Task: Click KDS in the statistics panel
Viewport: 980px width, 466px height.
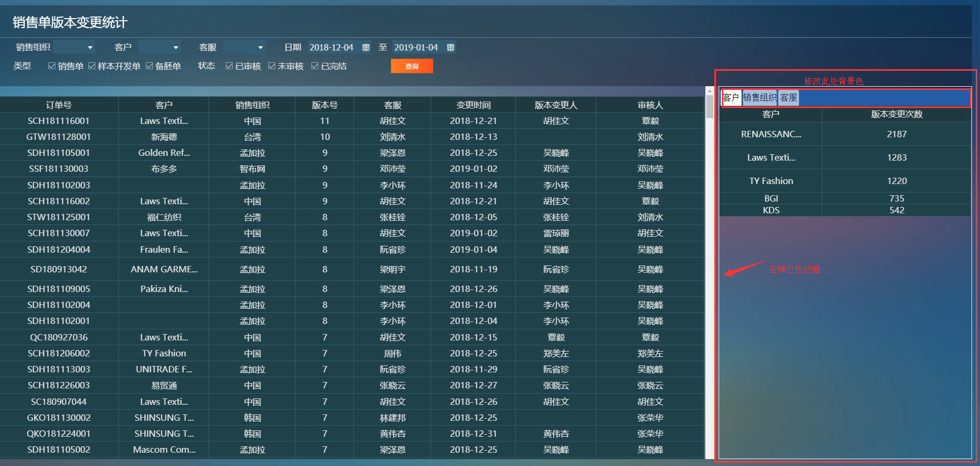Action: [771, 210]
